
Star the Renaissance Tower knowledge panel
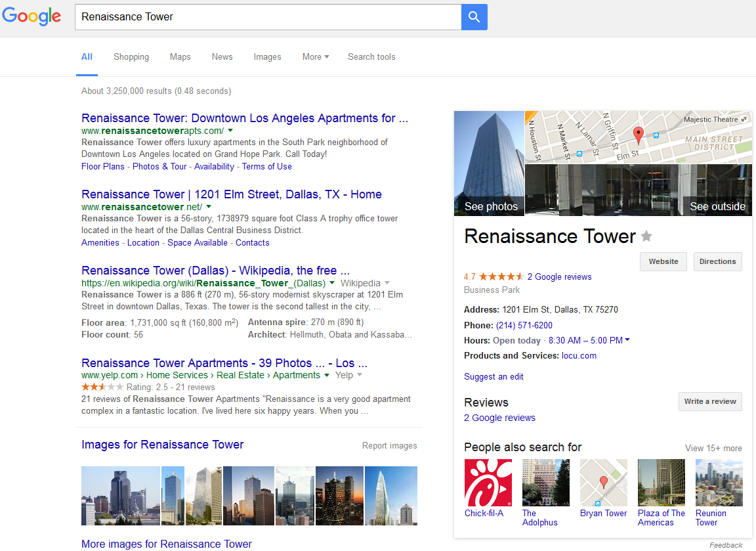click(646, 237)
